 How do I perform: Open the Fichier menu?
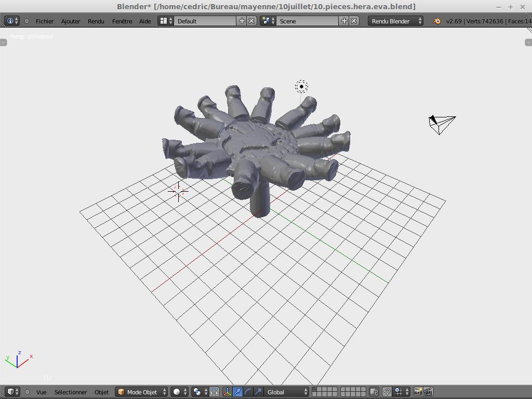click(x=45, y=21)
